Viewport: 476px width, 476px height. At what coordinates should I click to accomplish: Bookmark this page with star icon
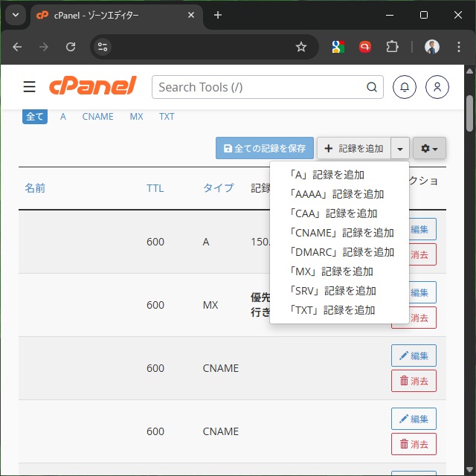tap(301, 47)
